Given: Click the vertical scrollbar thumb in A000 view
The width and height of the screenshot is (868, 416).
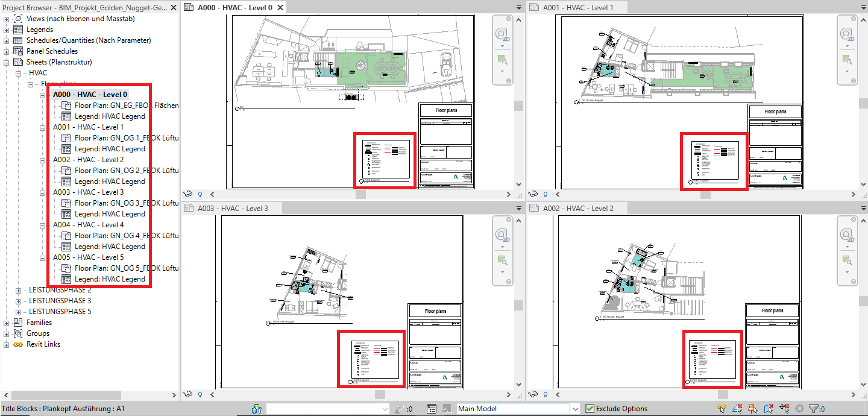Looking at the screenshot, I should click(518, 106).
